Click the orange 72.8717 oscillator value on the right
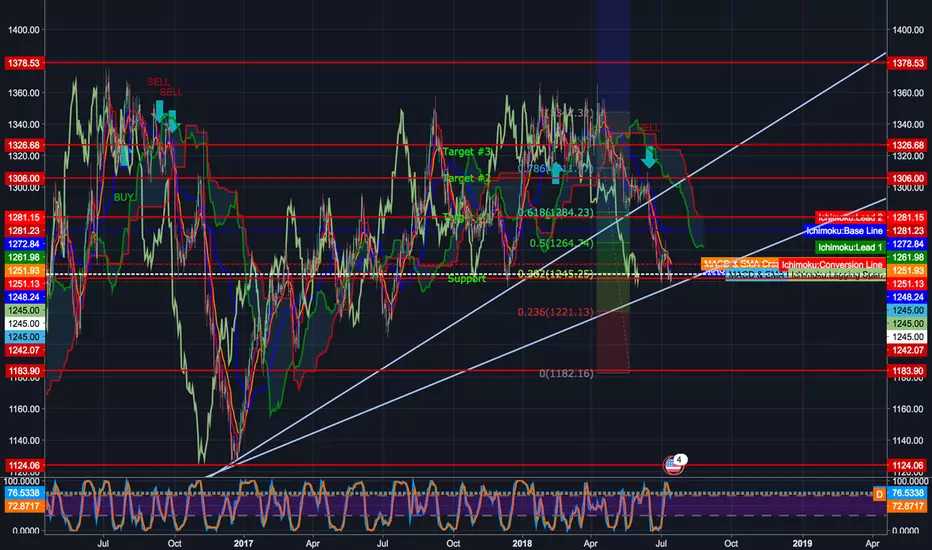 tap(907, 506)
